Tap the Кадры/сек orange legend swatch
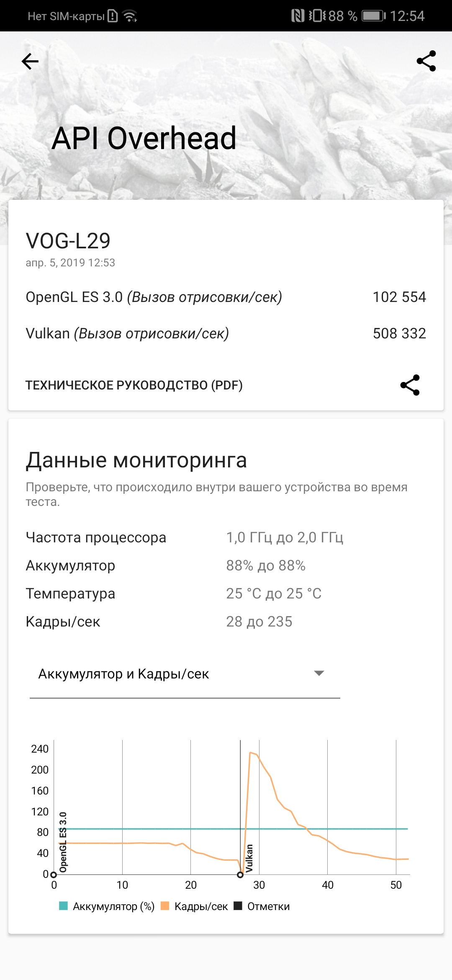The width and height of the screenshot is (452, 980). tap(165, 906)
